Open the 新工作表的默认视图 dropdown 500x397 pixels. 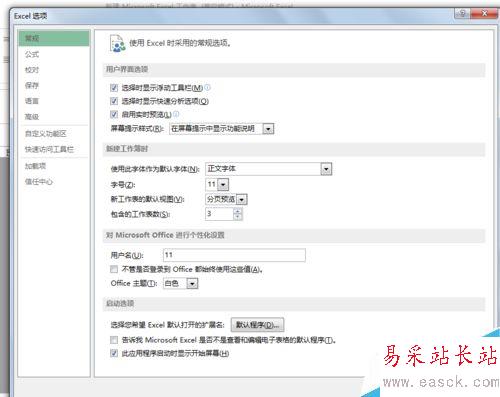point(242,200)
